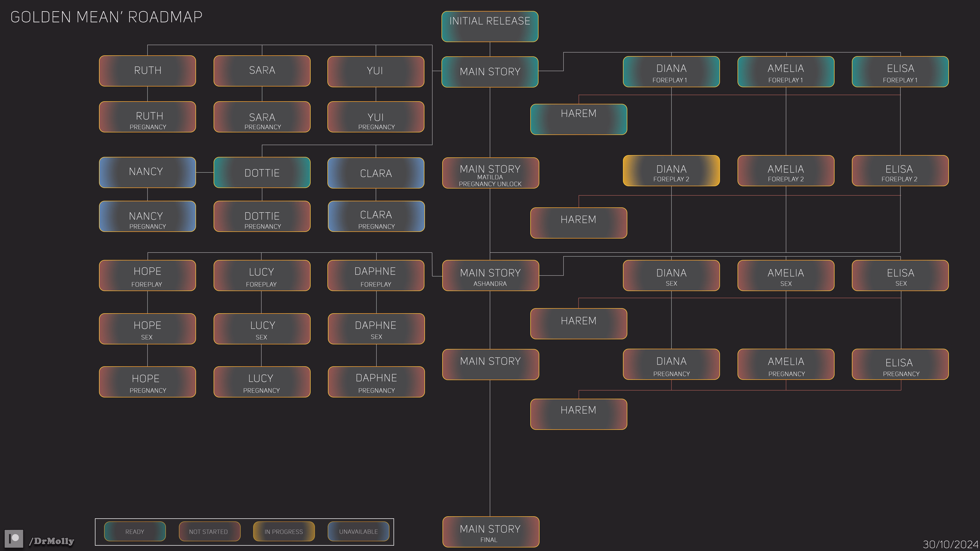Click the INITIAL RELEASE node

click(490, 26)
